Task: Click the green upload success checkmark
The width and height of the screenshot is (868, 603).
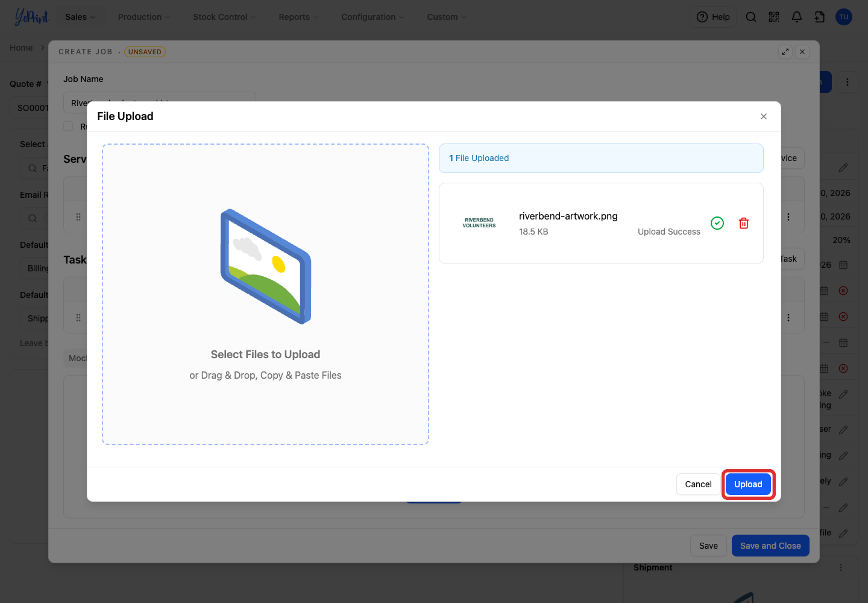Action: pos(717,223)
